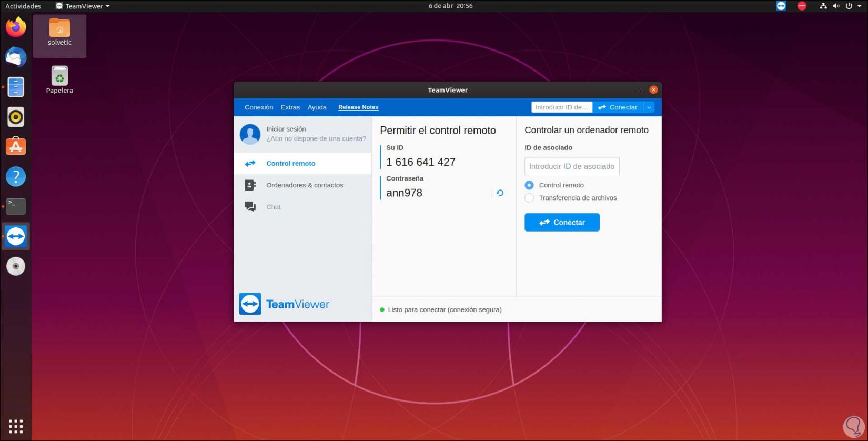The height and width of the screenshot is (441, 868).
Task: Minimize the TeamViewer window
Action: pyautogui.click(x=638, y=90)
